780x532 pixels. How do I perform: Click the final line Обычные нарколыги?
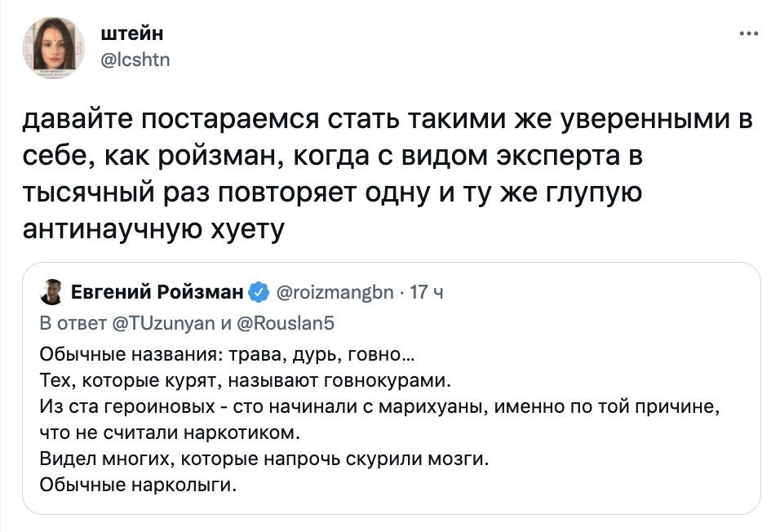tap(137, 485)
